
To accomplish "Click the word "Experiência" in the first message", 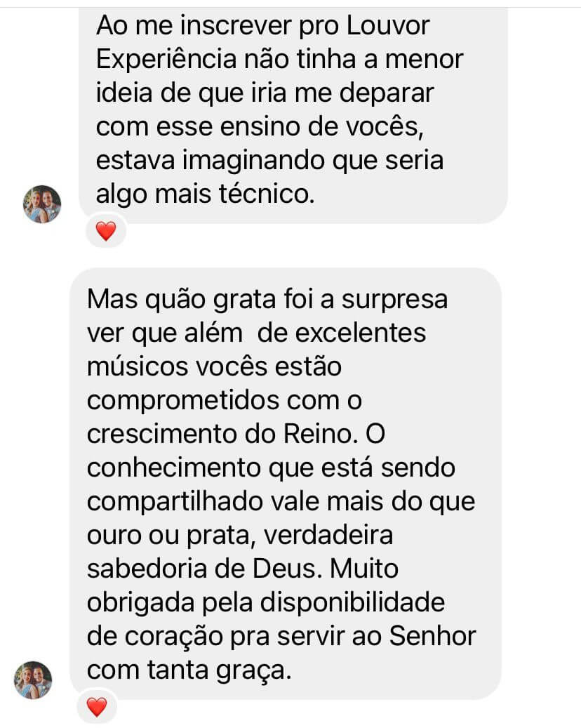I will coord(166,60).
